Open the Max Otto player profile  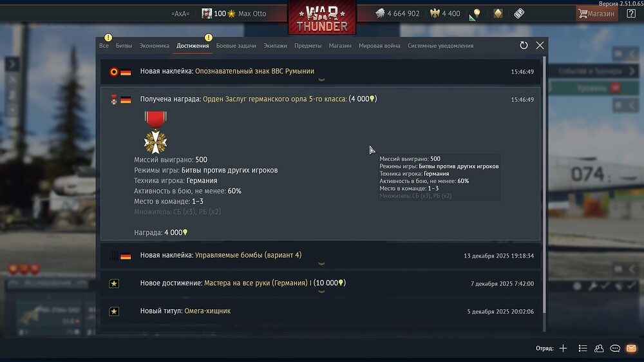[x=252, y=14]
